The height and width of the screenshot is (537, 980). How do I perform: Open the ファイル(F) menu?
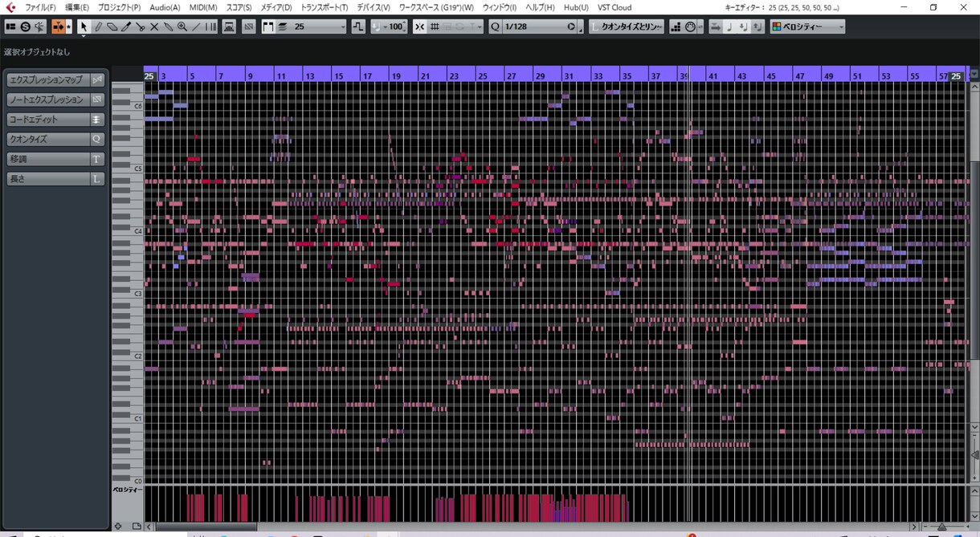tap(40, 7)
